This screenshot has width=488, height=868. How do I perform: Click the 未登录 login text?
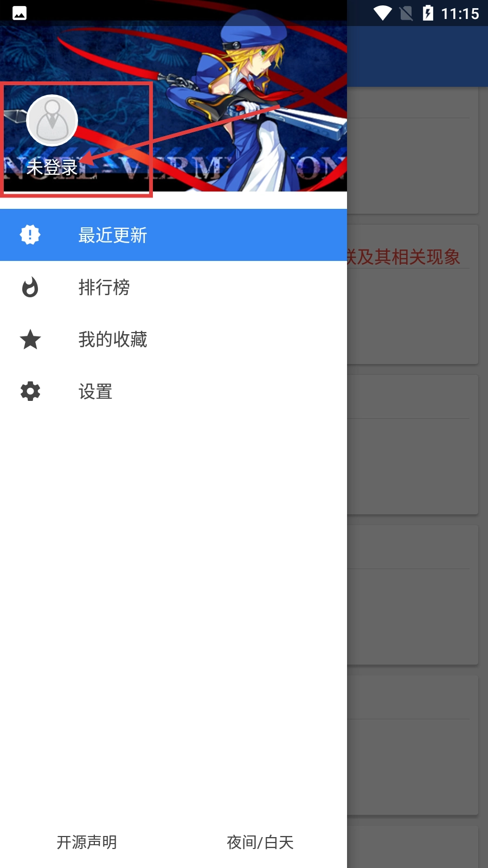(52, 167)
